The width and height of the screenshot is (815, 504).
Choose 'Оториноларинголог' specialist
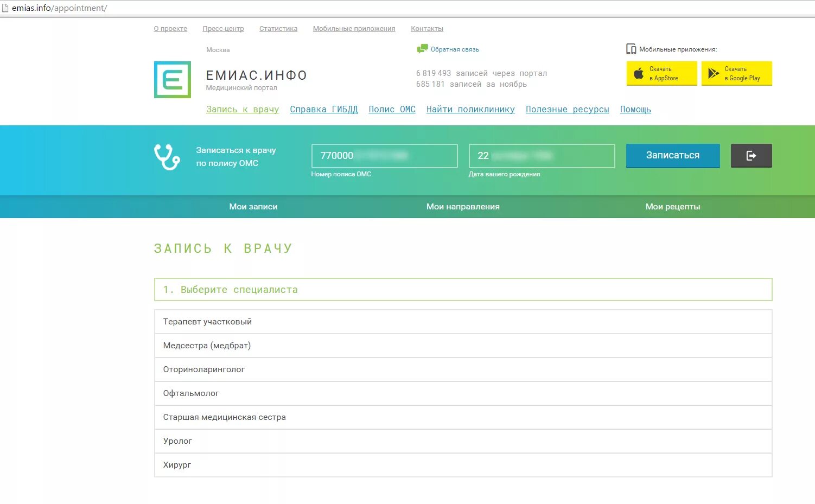pyautogui.click(x=463, y=369)
